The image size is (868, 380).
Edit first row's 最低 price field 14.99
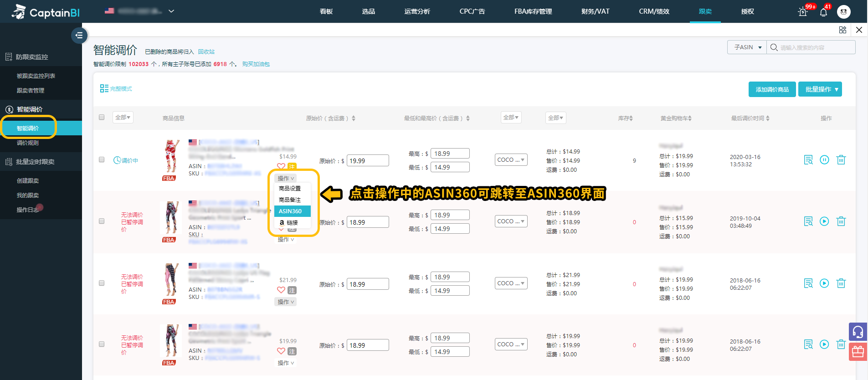coord(450,167)
